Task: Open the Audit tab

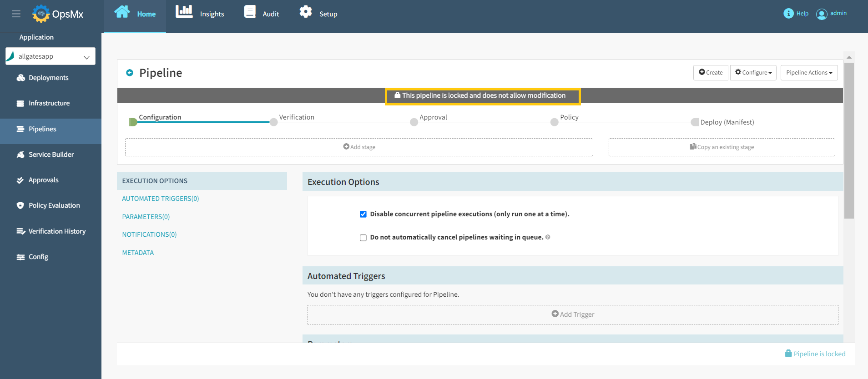Action: point(262,14)
